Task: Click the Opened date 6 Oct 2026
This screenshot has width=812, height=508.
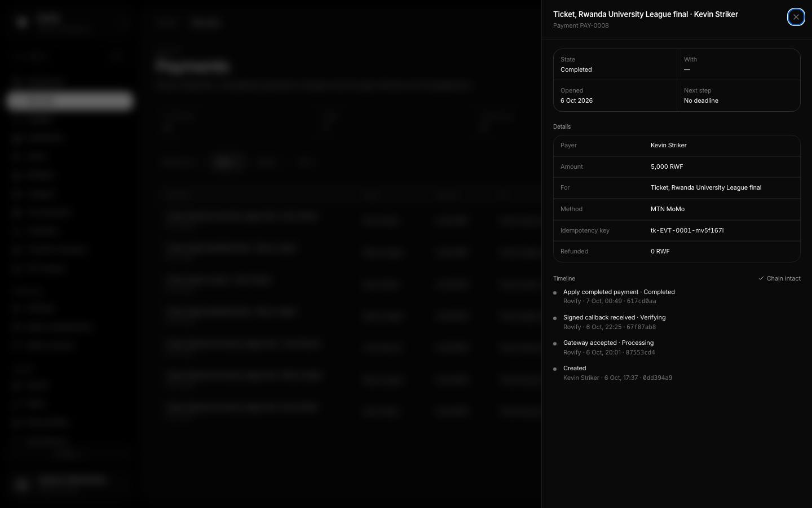Action: click(576, 100)
